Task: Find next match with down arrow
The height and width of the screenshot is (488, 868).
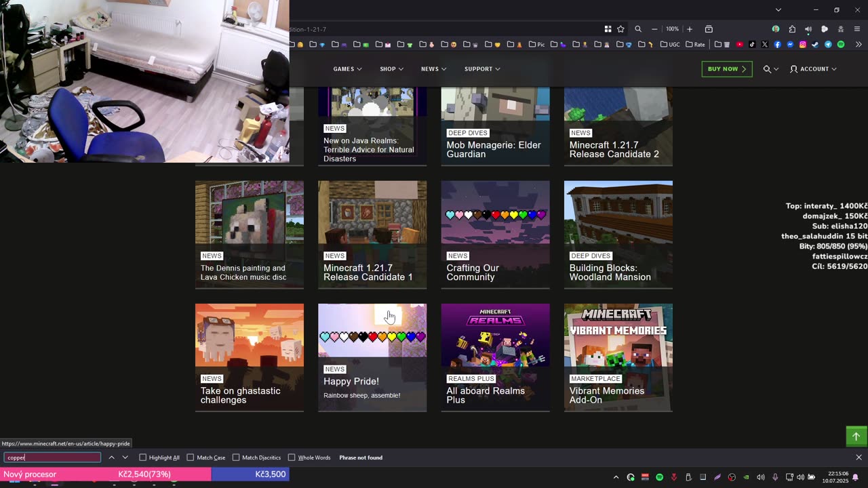Action: click(x=125, y=457)
